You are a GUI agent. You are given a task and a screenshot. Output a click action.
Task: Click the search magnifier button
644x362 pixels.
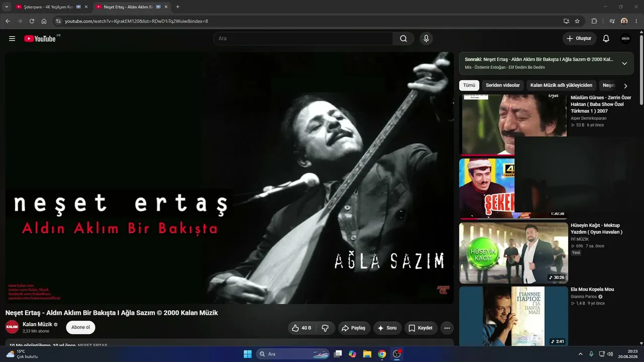[404, 39]
